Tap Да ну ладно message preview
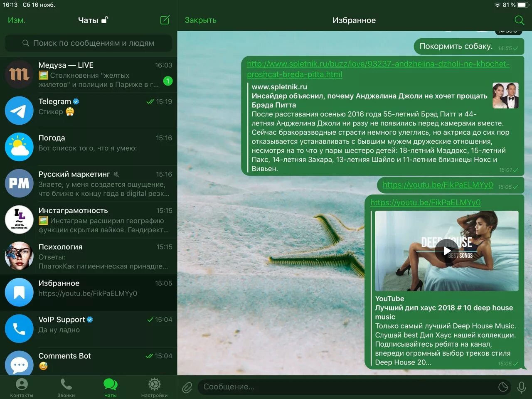Screen dimensions: 532x399 (x=59, y=330)
